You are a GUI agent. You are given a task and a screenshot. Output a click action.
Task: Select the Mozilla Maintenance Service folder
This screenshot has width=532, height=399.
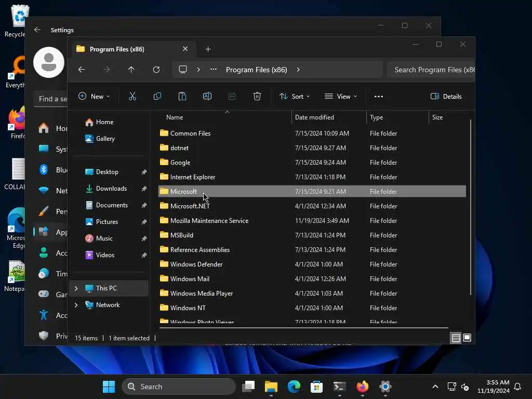(x=312, y=220)
